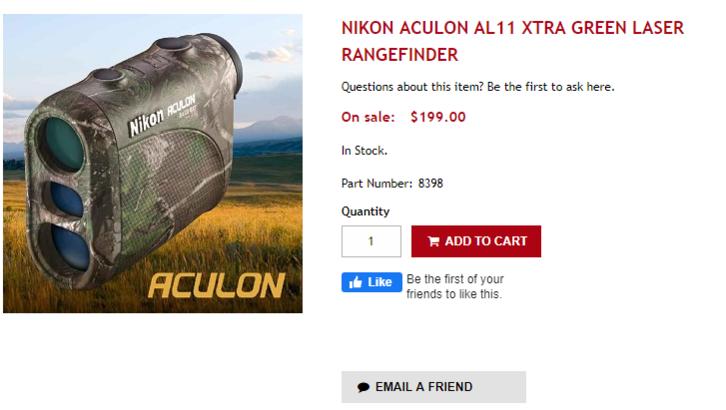Click the 'On sale:' label
This screenshot has width=726, height=410.
click(x=368, y=117)
